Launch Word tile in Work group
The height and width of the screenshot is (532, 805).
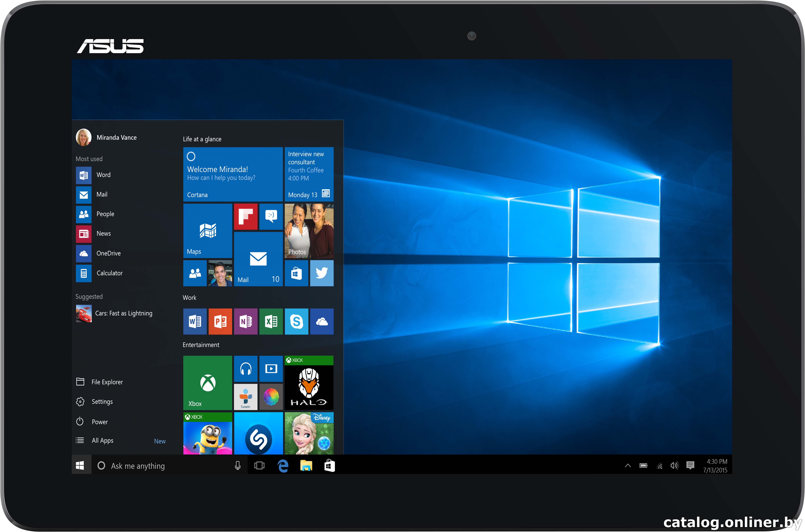195,322
